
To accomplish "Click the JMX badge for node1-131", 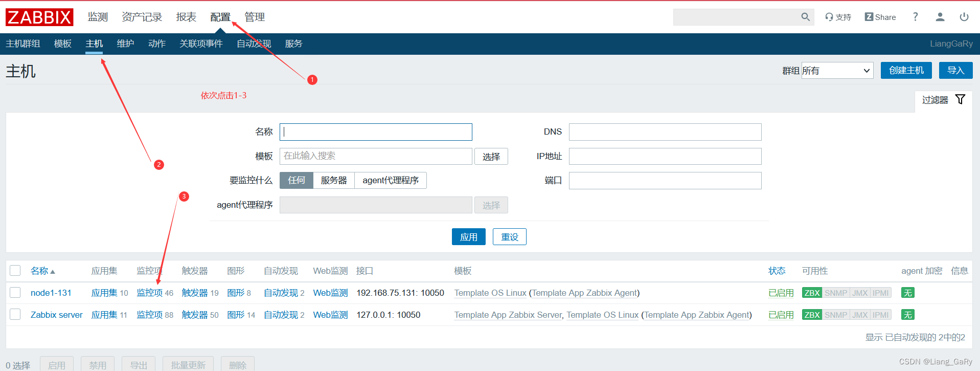I will tap(860, 293).
